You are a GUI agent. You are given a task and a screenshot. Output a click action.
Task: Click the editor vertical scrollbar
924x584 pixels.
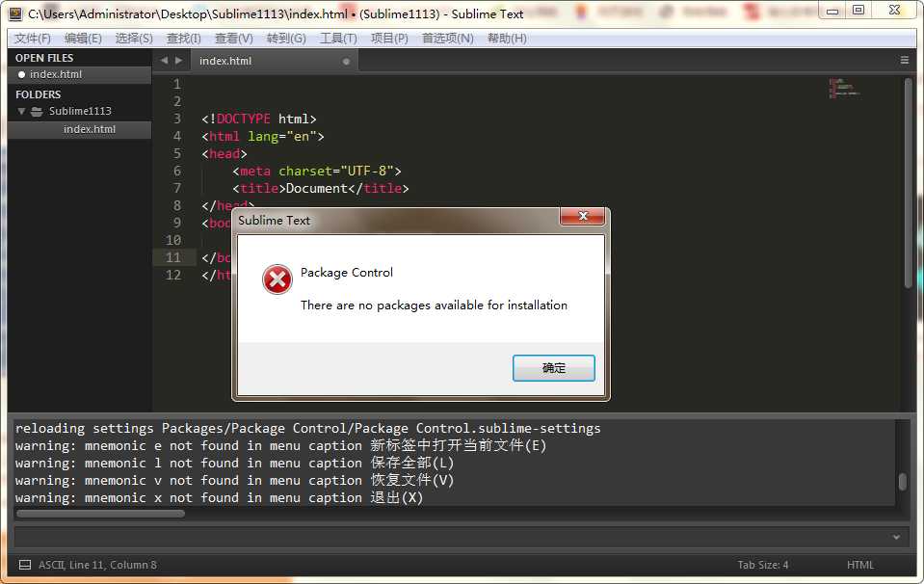(x=908, y=184)
